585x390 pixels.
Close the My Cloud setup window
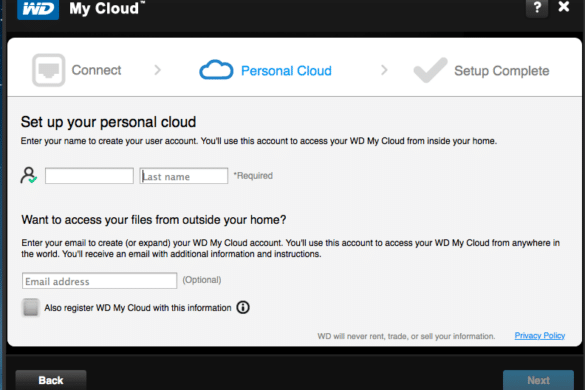(x=564, y=6)
